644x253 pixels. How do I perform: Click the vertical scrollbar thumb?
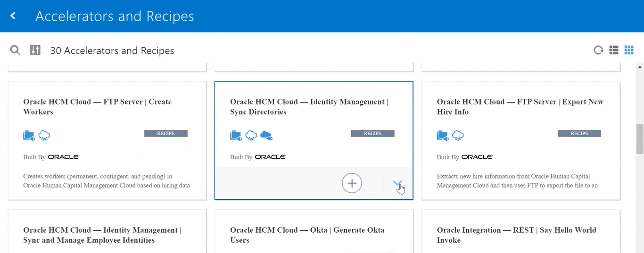coord(640,139)
